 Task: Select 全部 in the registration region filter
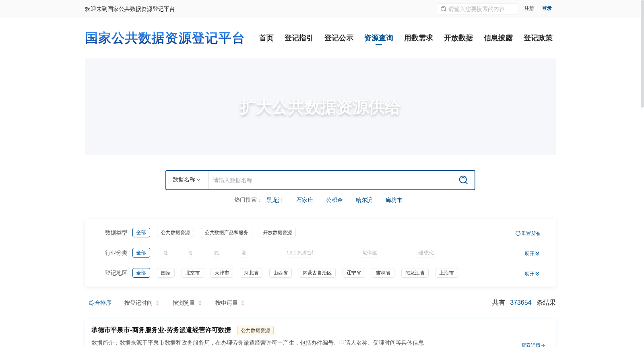pyautogui.click(x=141, y=273)
